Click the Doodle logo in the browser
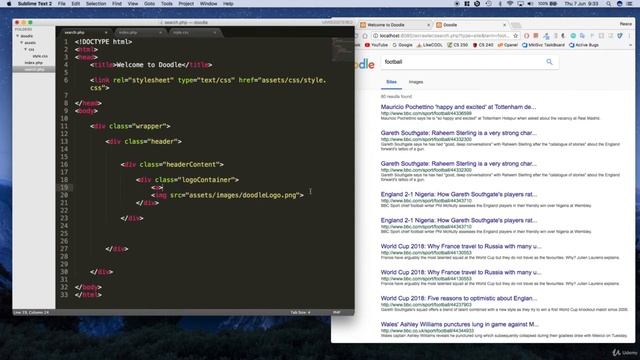The height and width of the screenshot is (360, 640). pos(365,64)
